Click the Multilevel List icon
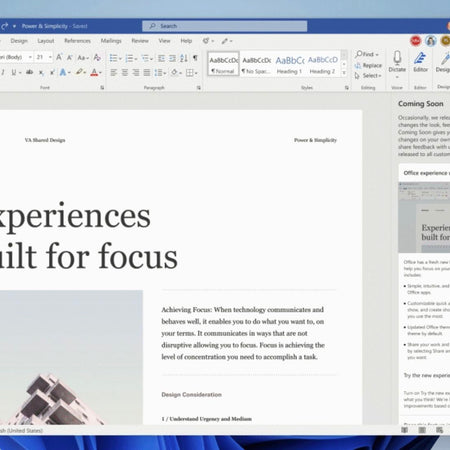 [145, 58]
